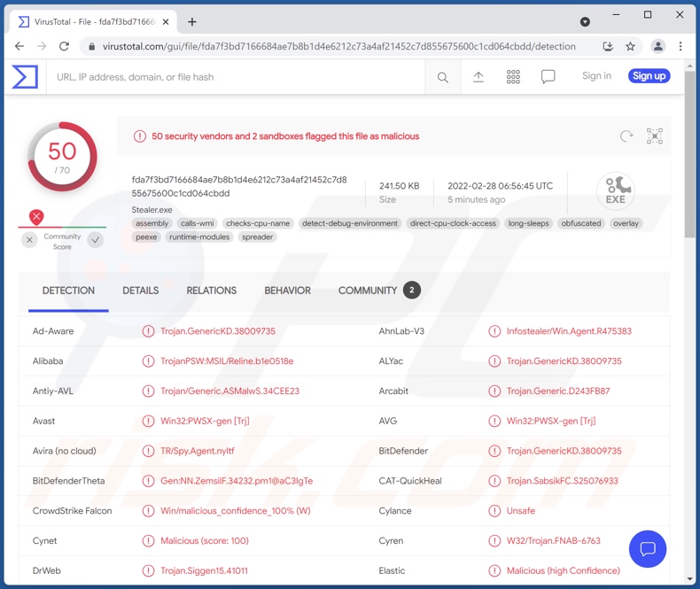Click the red malicious X badge
The height and width of the screenshot is (589, 700).
click(36, 217)
